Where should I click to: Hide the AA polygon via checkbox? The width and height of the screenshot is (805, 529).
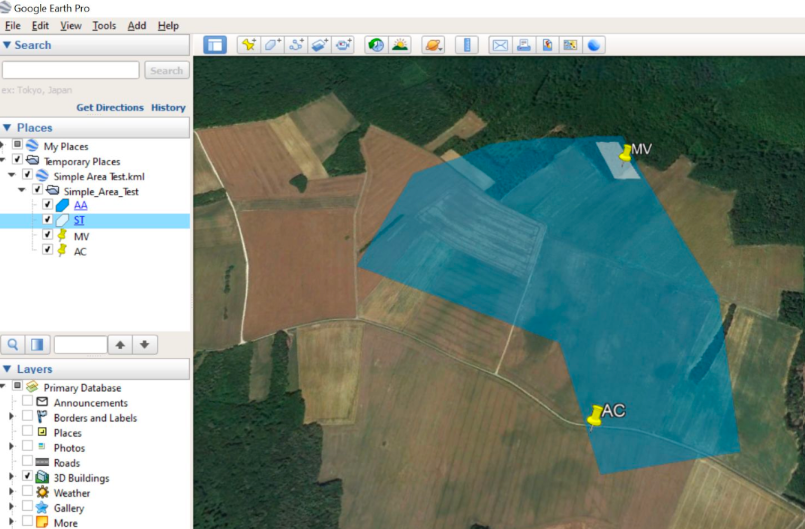click(x=47, y=204)
